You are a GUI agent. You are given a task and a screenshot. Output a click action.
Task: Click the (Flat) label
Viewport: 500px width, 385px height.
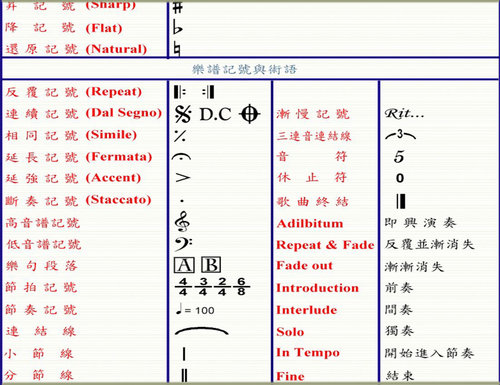click(104, 28)
